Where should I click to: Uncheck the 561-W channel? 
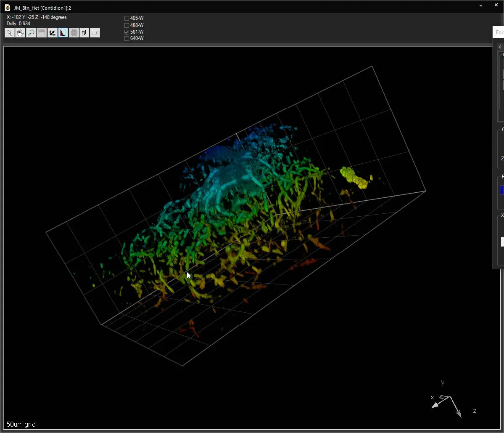click(x=127, y=32)
